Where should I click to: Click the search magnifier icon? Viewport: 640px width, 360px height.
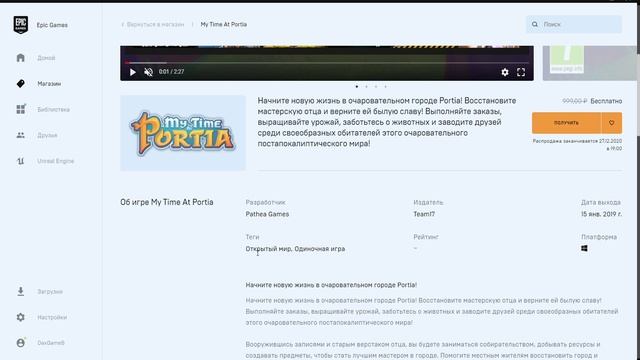pyautogui.click(x=535, y=24)
